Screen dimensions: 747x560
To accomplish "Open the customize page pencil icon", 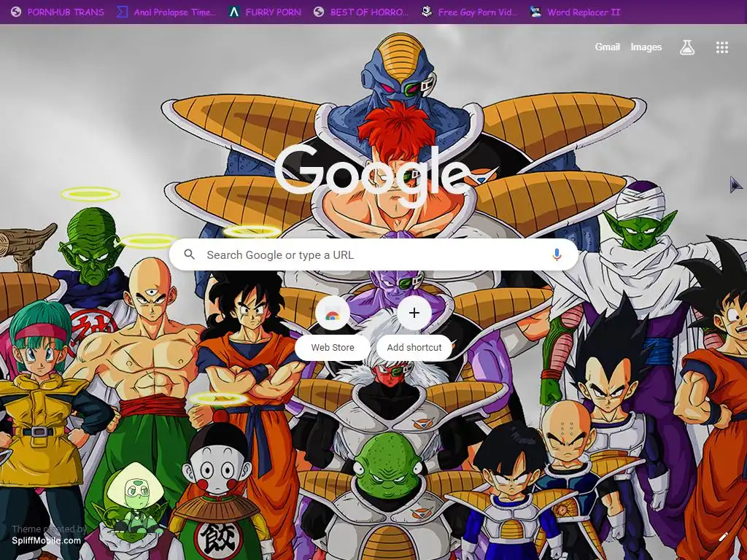I will (723, 537).
